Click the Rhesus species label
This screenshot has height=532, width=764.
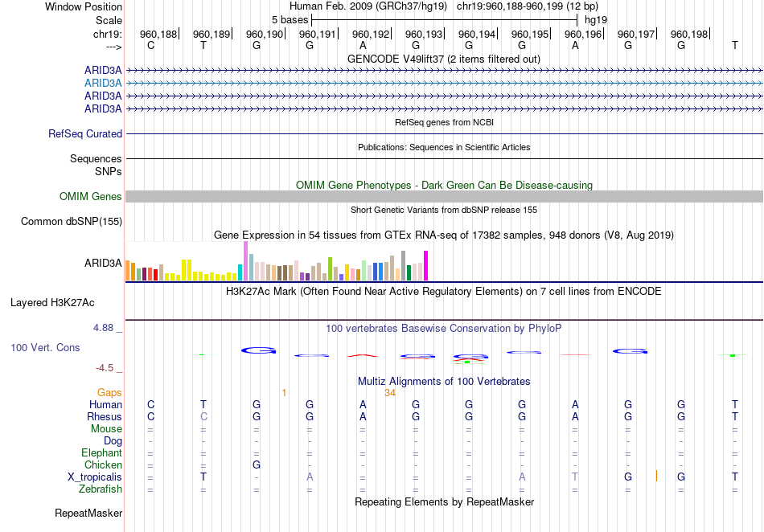tap(105, 416)
